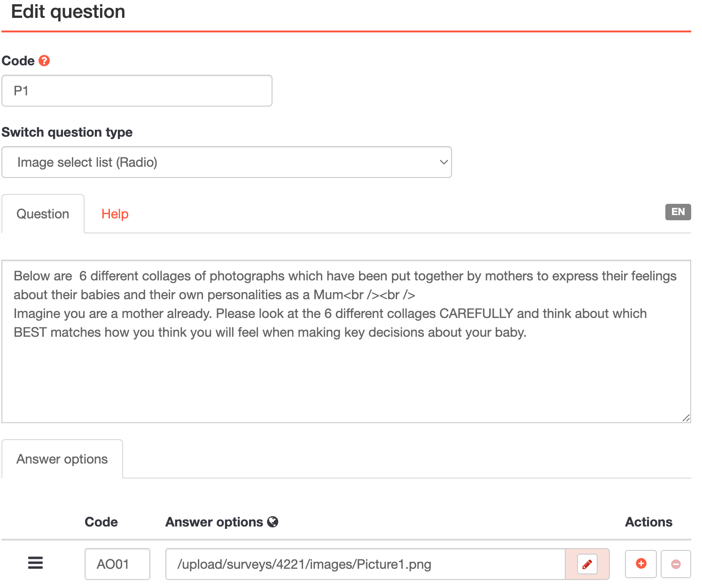Screen dimensions: 702x588
Task: Click the red help icon beside Code
Action: click(44, 61)
